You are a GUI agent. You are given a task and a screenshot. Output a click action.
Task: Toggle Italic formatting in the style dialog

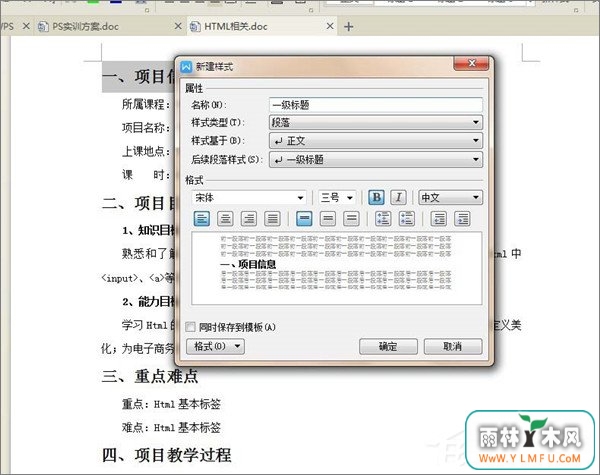pyautogui.click(x=398, y=198)
